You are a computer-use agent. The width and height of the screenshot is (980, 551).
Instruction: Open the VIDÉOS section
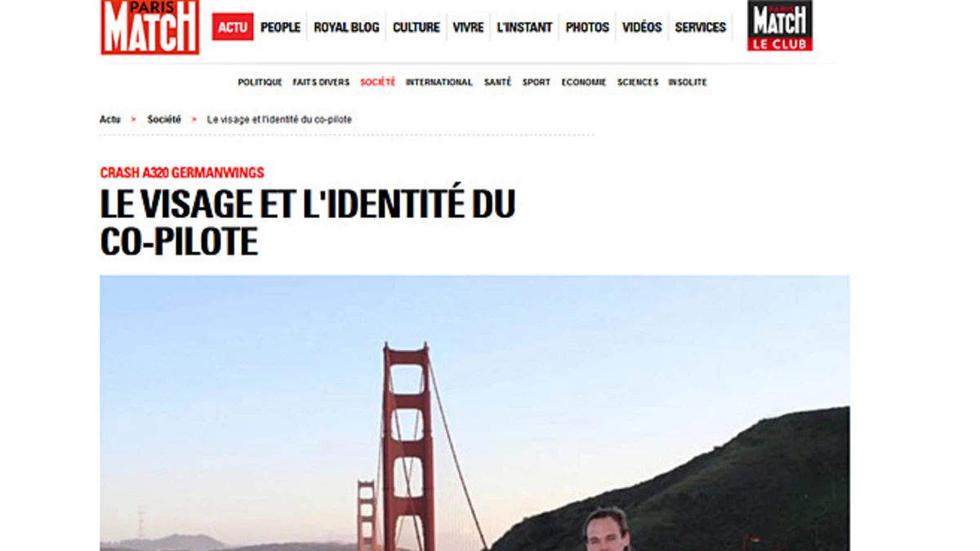click(x=642, y=27)
